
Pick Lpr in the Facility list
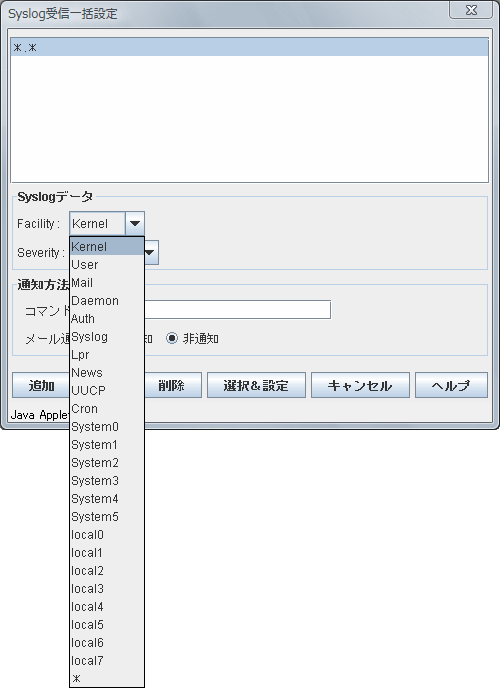tap(107, 355)
